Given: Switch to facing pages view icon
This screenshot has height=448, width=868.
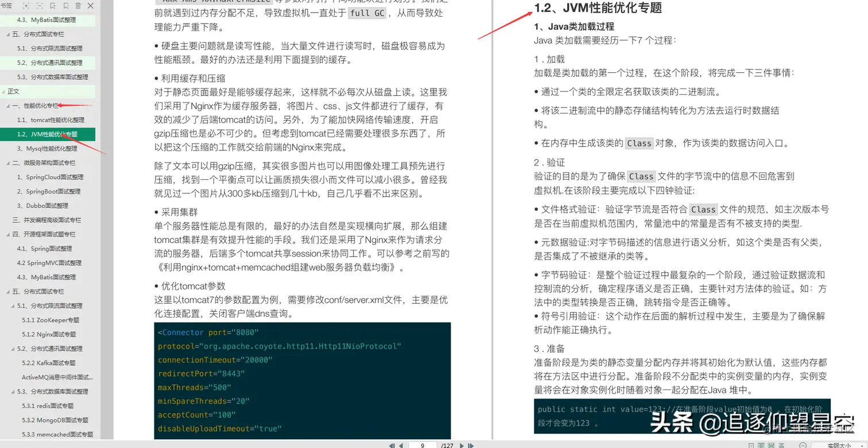Looking at the screenshot, I should point(760,445).
